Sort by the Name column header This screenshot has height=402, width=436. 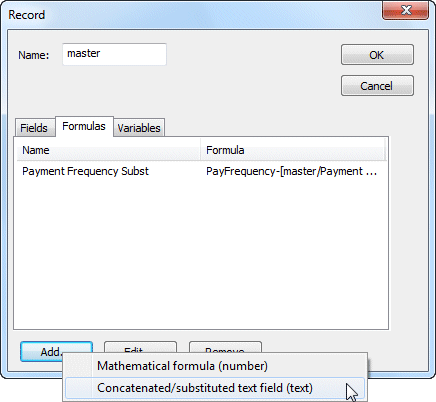point(108,150)
